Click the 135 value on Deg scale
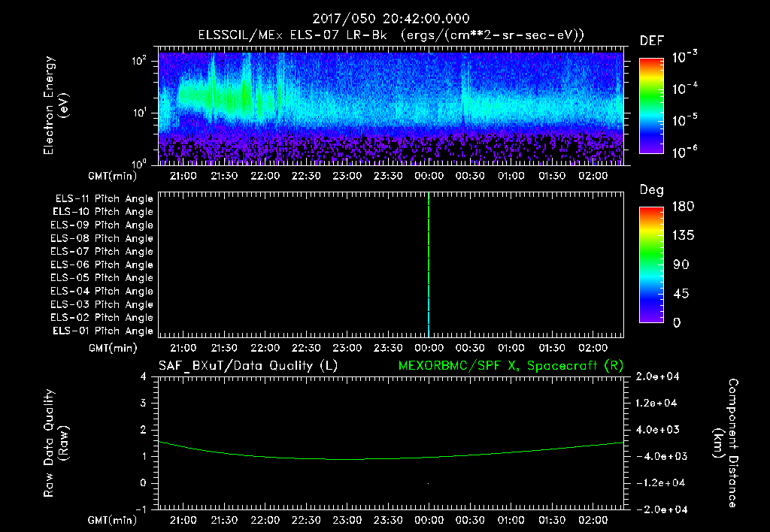 683,236
